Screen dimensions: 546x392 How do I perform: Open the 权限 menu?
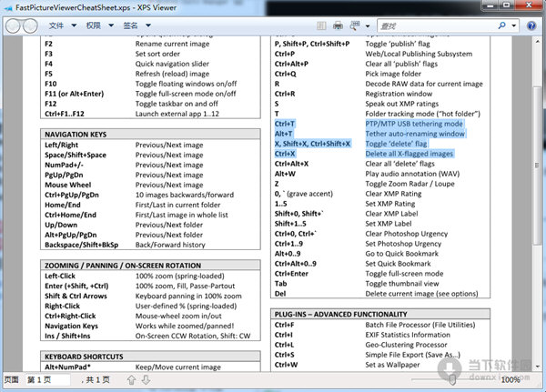[x=94, y=25]
